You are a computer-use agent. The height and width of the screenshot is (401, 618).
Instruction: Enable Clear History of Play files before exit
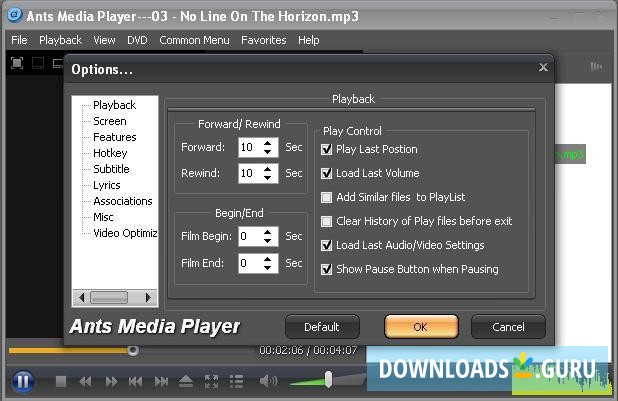[x=326, y=221]
